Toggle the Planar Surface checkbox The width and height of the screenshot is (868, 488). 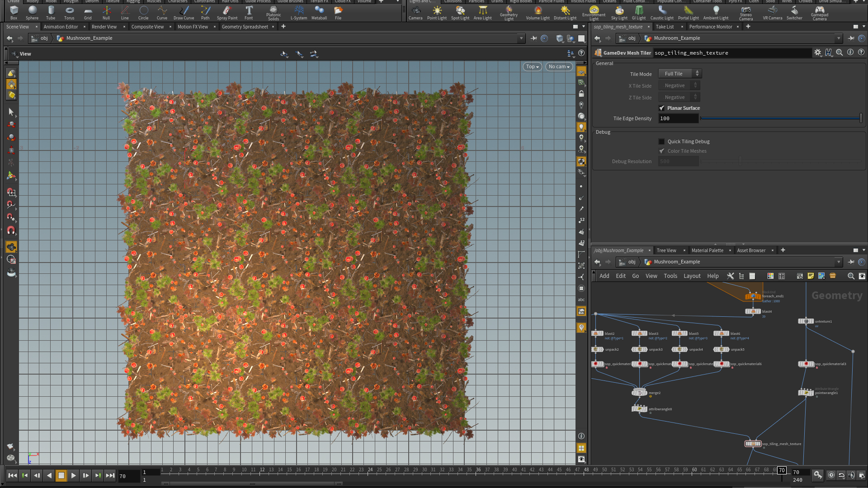click(662, 108)
